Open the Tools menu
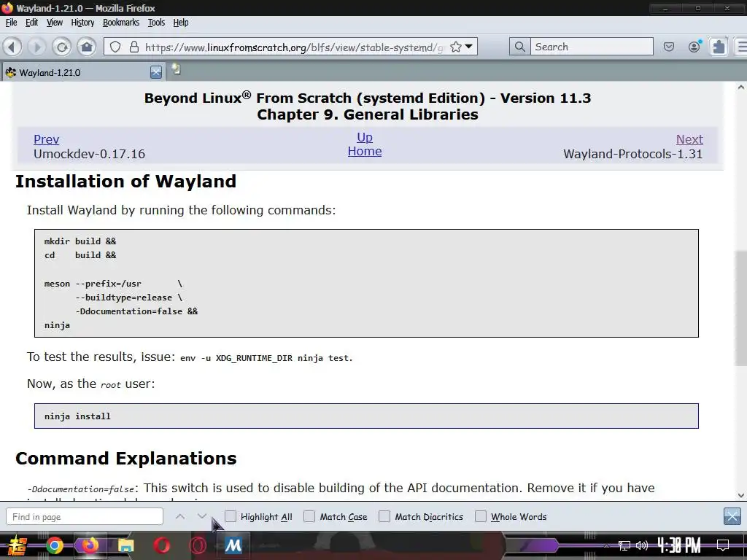This screenshot has width=747, height=560. coord(156,23)
